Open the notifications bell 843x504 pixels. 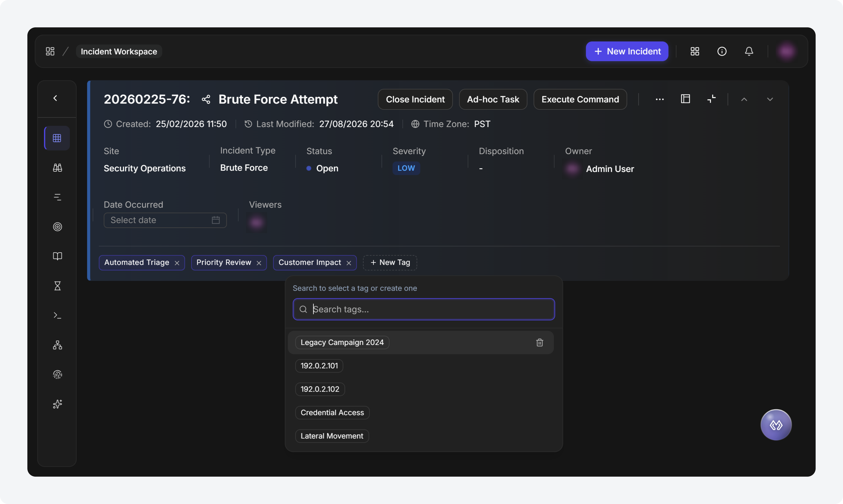(x=749, y=51)
